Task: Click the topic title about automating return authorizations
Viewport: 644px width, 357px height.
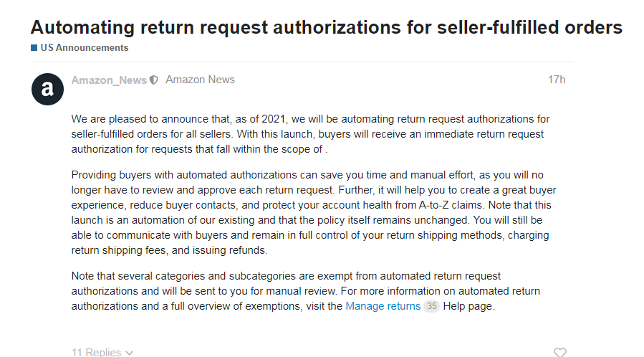Action: tap(326, 28)
